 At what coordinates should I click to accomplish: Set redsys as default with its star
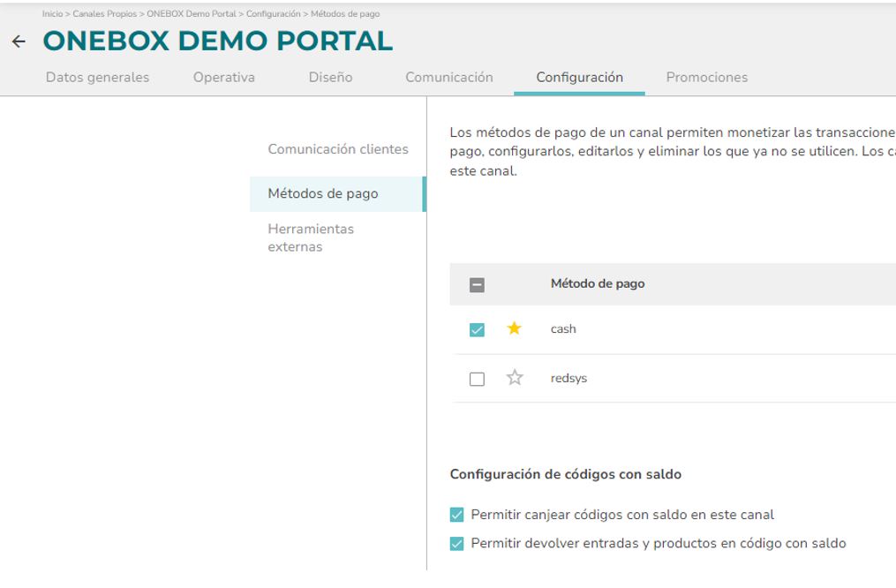[x=515, y=377]
